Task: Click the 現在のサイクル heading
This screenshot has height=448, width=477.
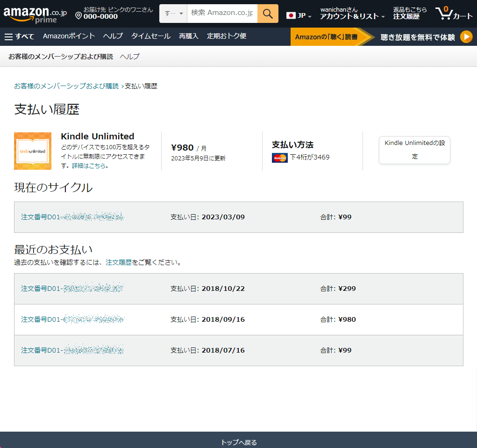Action: click(x=53, y=188)
